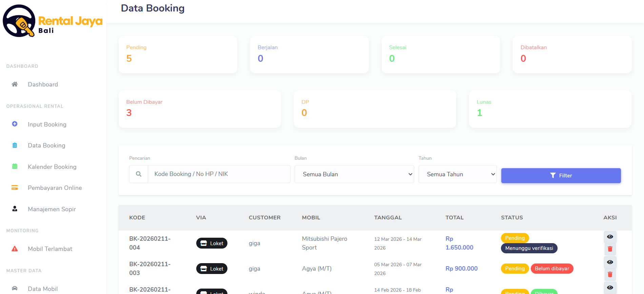This screenshot has width=644, height=294.
Task: Open Data Booking in the sidebar
Action: click(46, 145)
